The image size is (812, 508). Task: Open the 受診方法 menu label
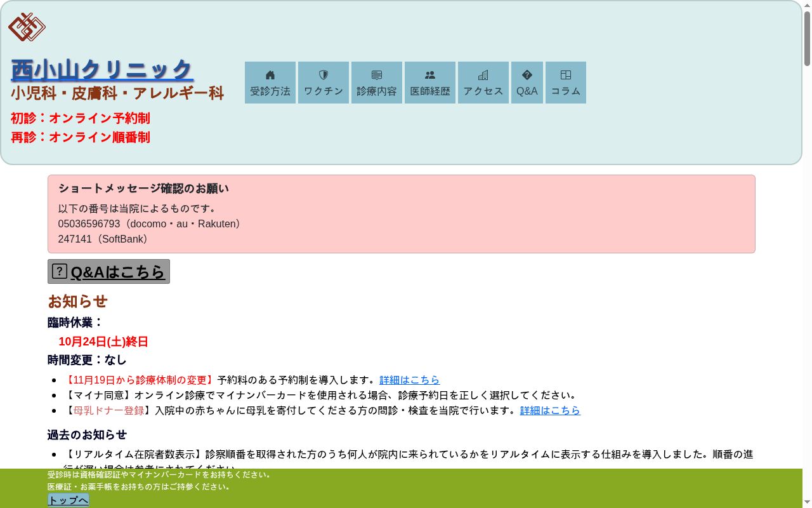[270, 91]
